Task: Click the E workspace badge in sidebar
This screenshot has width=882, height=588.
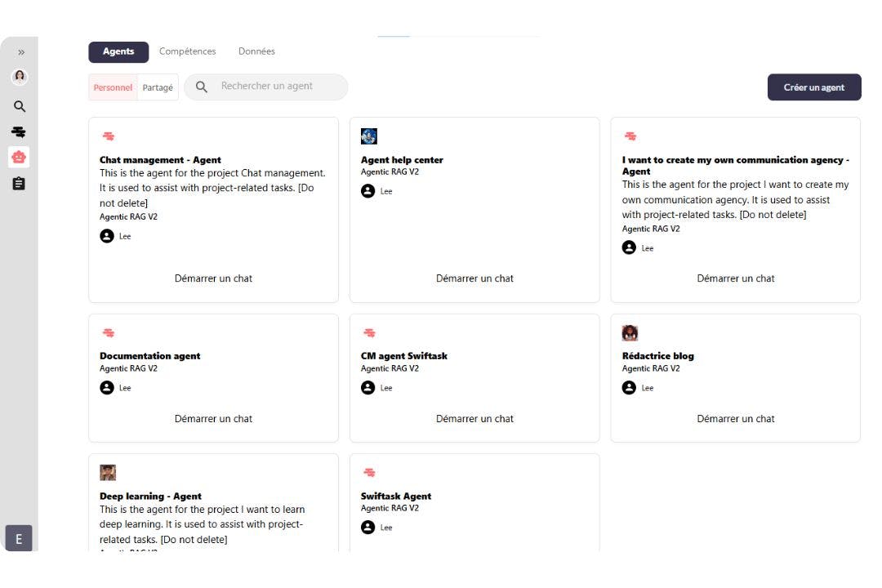Action: point(19,538)
